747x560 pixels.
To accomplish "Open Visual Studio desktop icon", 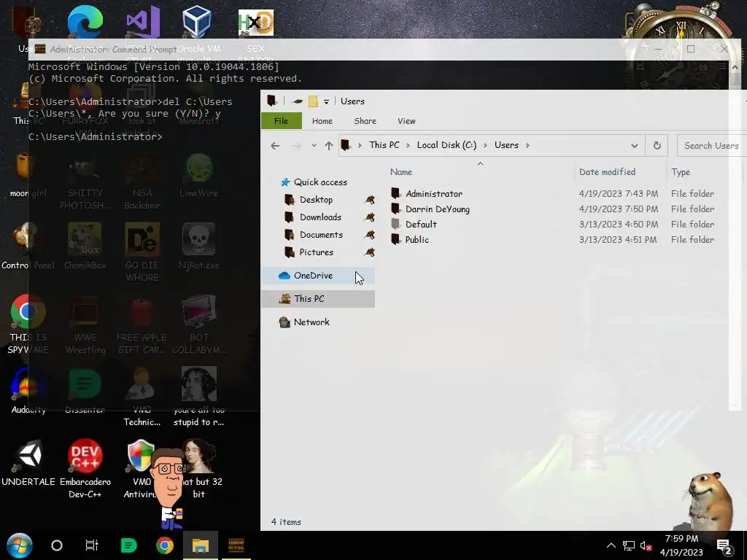I will [x=142, y=21].
